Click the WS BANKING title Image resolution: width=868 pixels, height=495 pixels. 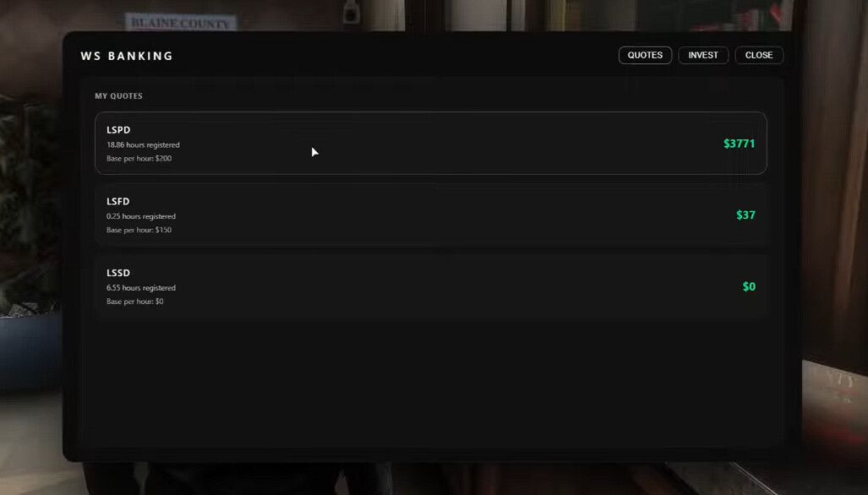(x=127, y=56)
